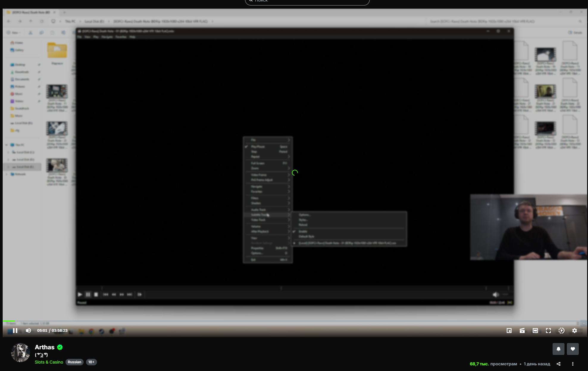
Task: Open Arthas channel avatar
Action: 21,353
